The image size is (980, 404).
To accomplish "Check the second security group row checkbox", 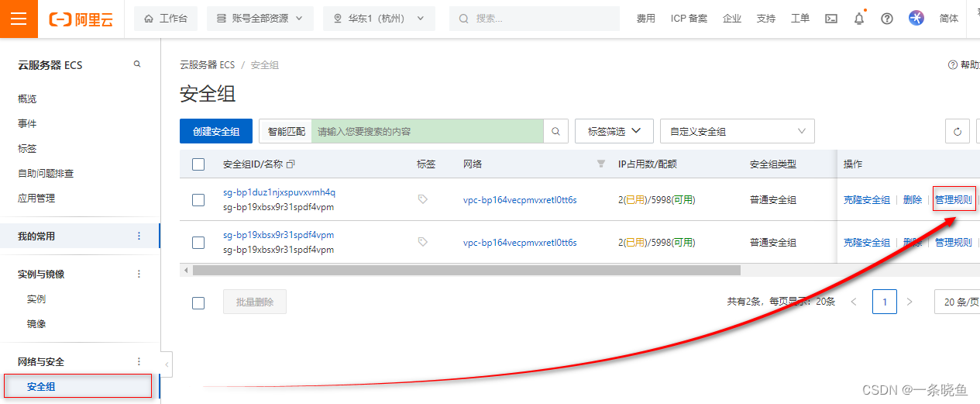I will (x=198, y=243).
